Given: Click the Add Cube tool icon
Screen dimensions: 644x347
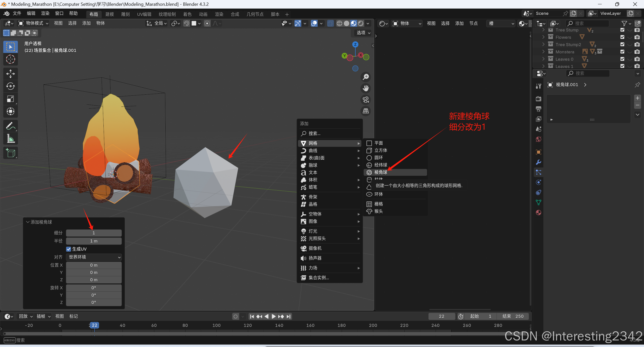Looking at the screenshot, I should [10, 153].
